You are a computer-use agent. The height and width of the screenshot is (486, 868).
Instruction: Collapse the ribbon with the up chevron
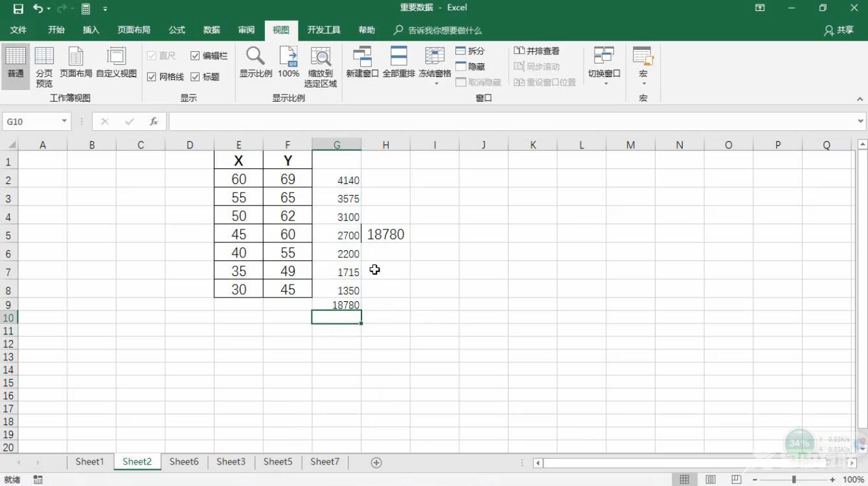tap(860, 99)
